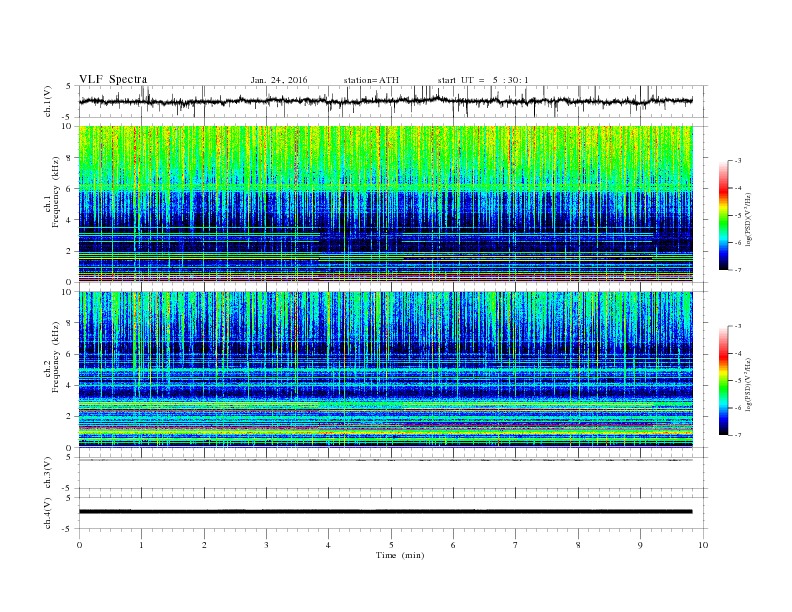
Task: Click the ch.1 spectrogram's "6" kHz tick label
Action: 70,189
